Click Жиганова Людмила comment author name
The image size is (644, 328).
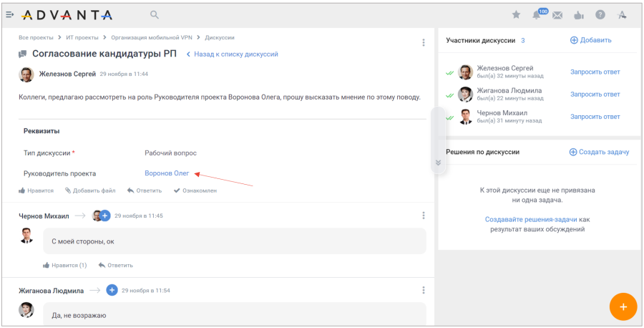pos(51,291)
